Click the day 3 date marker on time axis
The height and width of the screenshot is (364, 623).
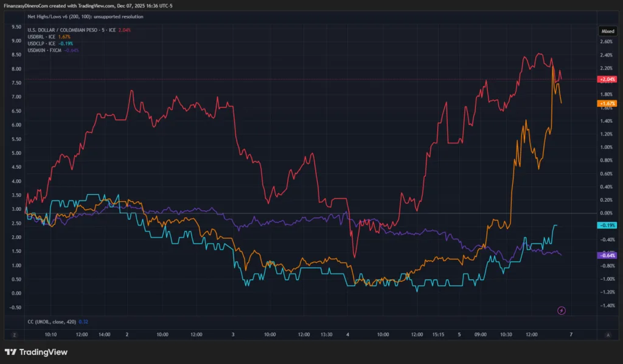pyautogui.click(x=233, y=335)
